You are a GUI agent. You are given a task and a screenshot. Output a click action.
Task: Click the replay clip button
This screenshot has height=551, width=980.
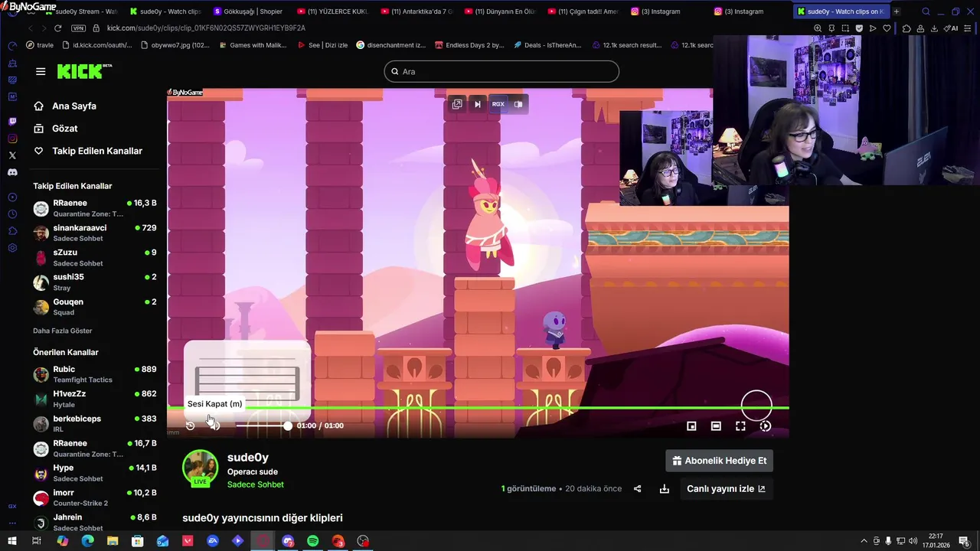(x=191, y=425)
